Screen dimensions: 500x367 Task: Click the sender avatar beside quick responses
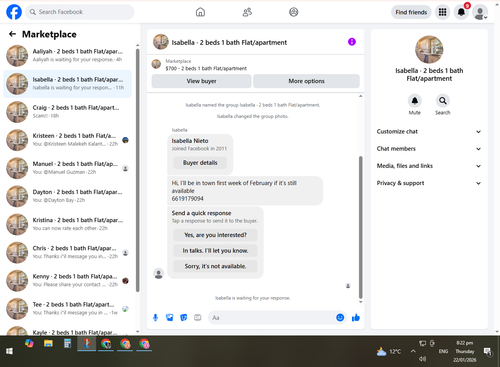pyautogui.click(x=159, y=274)
